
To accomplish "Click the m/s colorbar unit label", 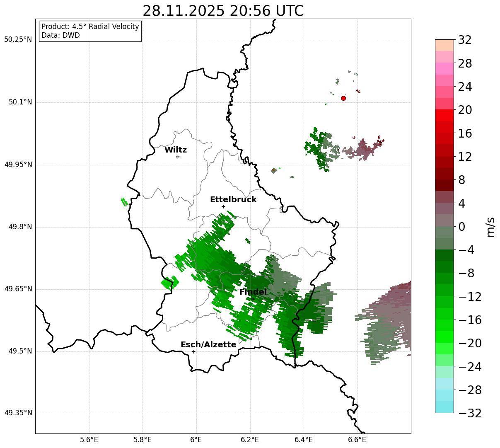I will pyautogui.click(x=490, y=227).
